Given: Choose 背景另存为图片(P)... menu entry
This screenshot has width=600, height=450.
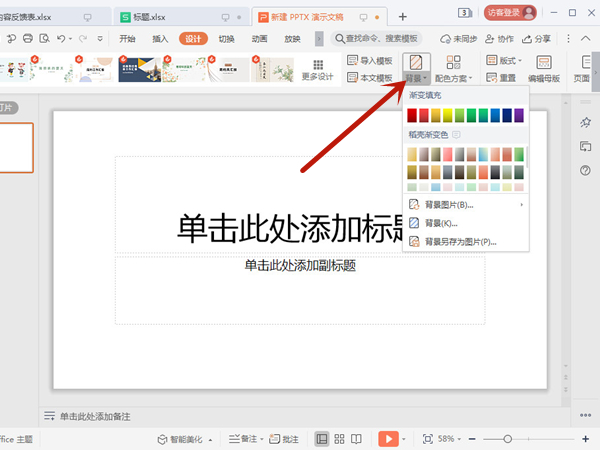Looking at the screenshot, I should pos(459,241).
